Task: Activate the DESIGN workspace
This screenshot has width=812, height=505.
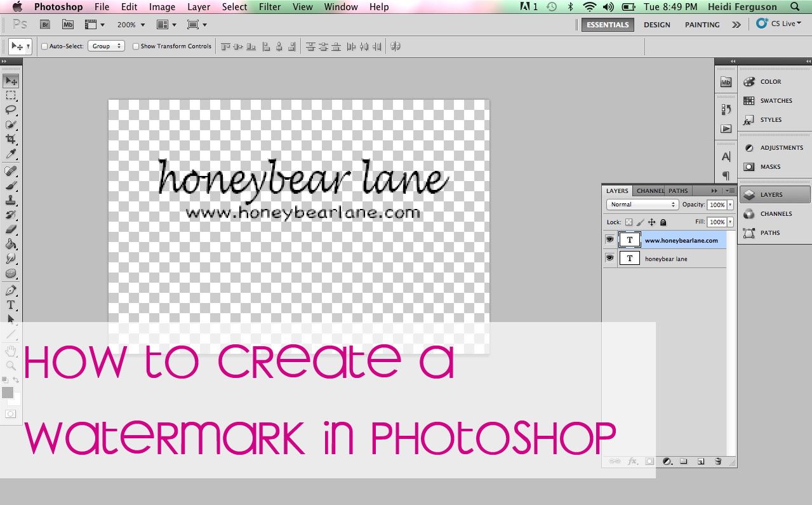Action: point(656,24)
